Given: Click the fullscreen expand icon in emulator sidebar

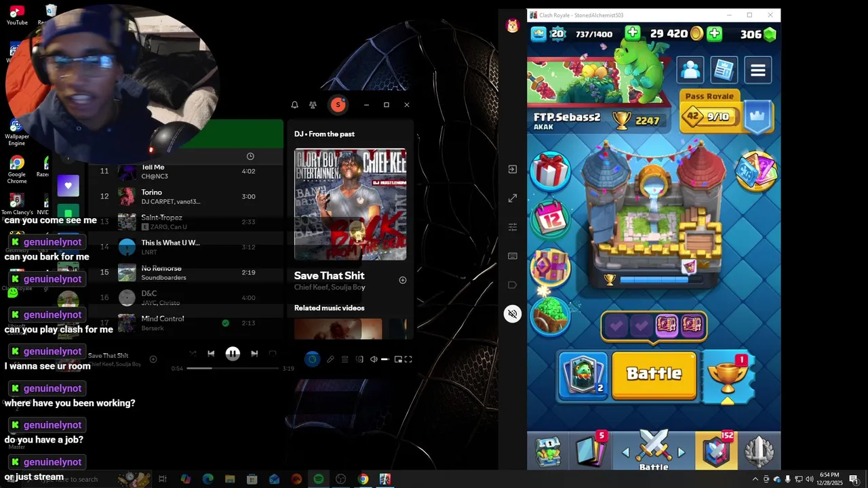Looking at the screenshot, I should pos(513,198).
